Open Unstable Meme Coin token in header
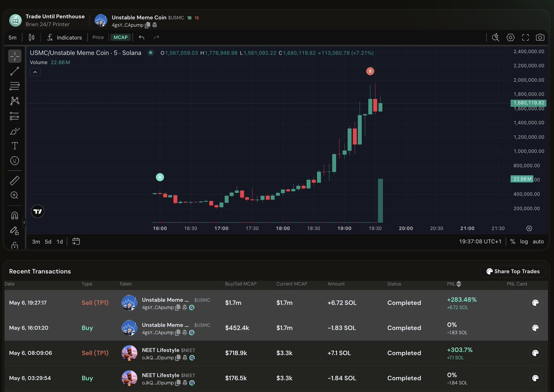Screen dimensions: 554x392 [x=139, y=18]
